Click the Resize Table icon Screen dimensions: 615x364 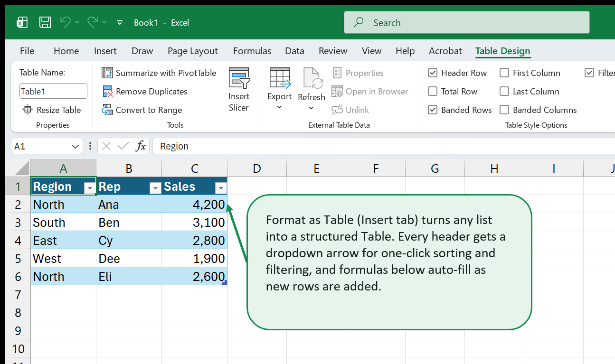28,110
